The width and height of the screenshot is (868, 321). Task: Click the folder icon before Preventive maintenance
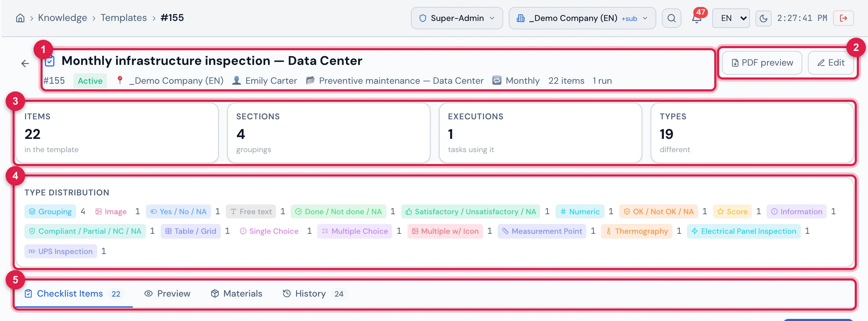[310, 81]
